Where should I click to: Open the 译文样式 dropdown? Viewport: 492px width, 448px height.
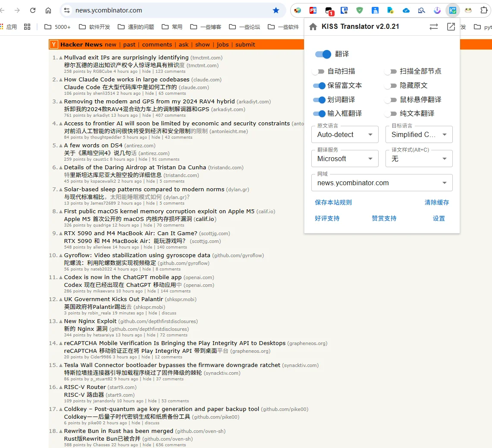click(x=419, y=159)
